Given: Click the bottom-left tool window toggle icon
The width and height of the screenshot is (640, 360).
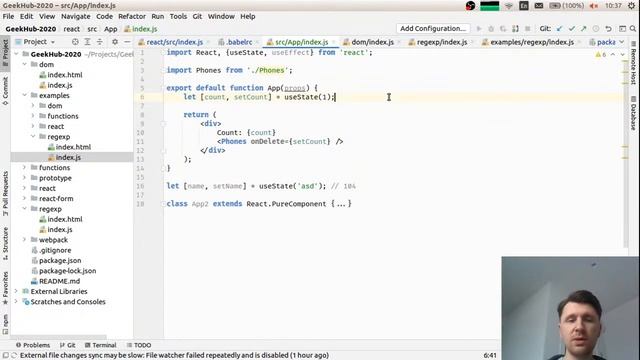Looking at the screenshot, I should pyautogui.click(x=5, y=355).
